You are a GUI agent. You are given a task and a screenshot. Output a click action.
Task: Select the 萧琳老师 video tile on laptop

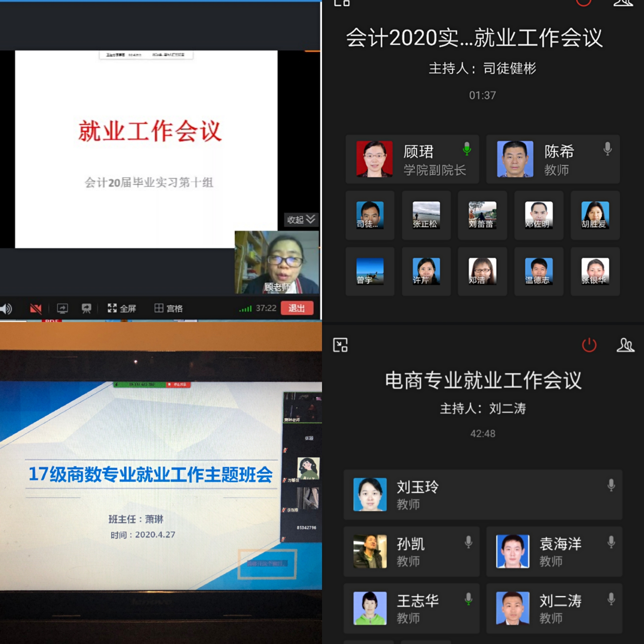[x=302, y=408]
